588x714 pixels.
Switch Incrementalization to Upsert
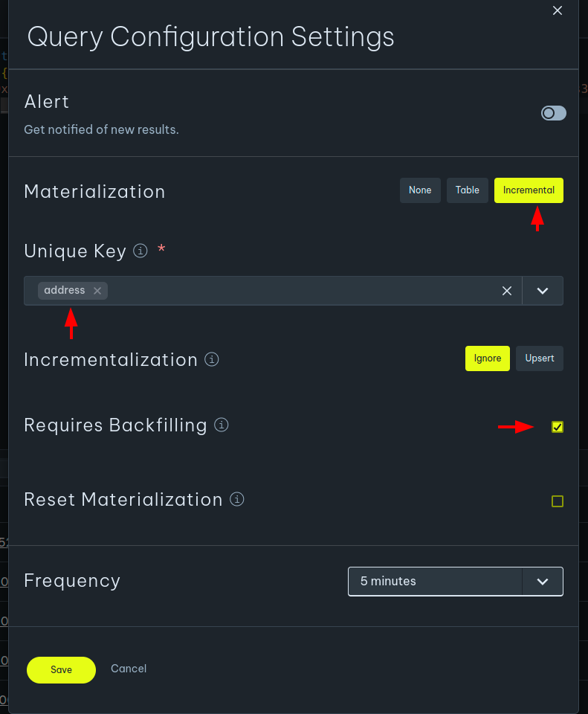[x=540, y=358]
